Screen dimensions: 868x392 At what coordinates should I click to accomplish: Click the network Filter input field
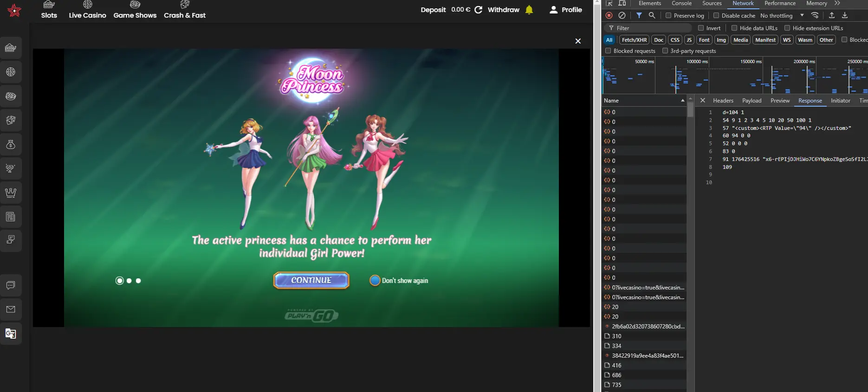tap(648, 28)
